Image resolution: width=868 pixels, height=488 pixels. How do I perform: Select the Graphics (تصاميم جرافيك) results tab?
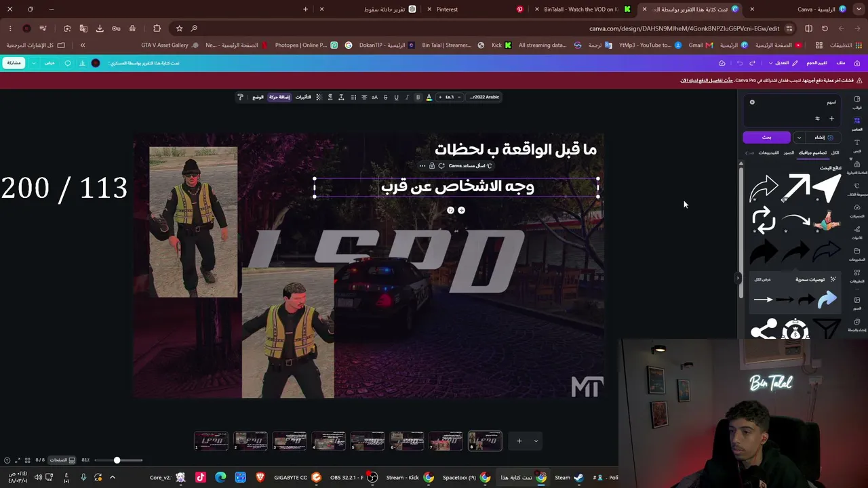pyautogui.click(x=812, y=152)
